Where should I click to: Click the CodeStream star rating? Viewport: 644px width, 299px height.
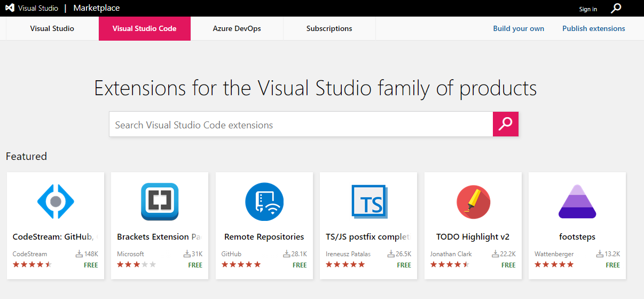32,264
